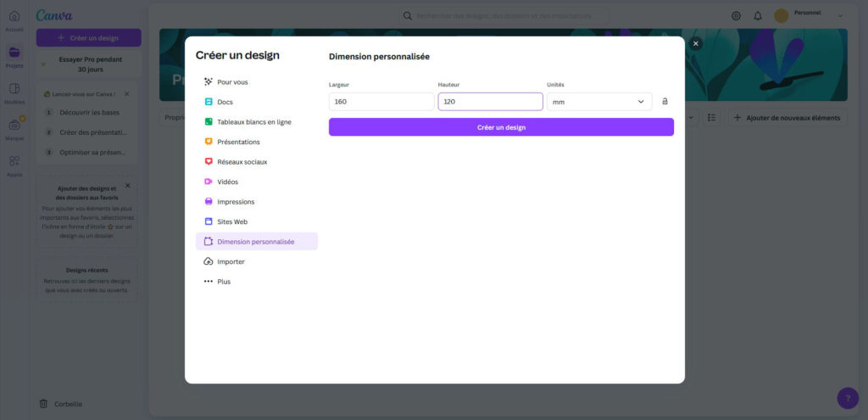Choose Sites Web from the list
The image size is (868, 420).
click(x=232, y=221)
